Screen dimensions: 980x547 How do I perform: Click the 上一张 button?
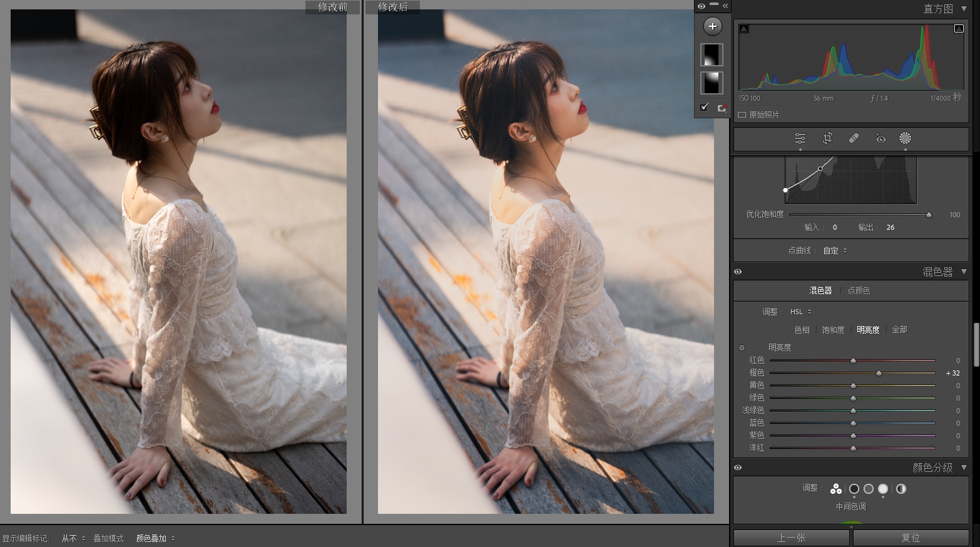791,538
